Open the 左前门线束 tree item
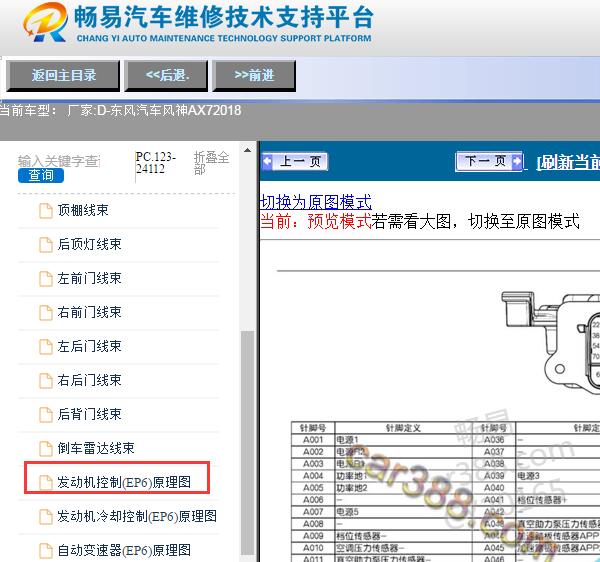Image resolution: width=600 pixels, height=562 pixels. click(90, 278)
